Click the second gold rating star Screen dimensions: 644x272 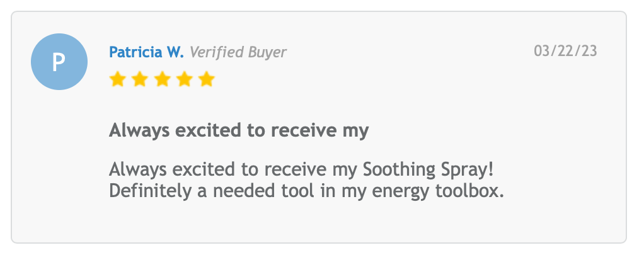click(140, 80)
